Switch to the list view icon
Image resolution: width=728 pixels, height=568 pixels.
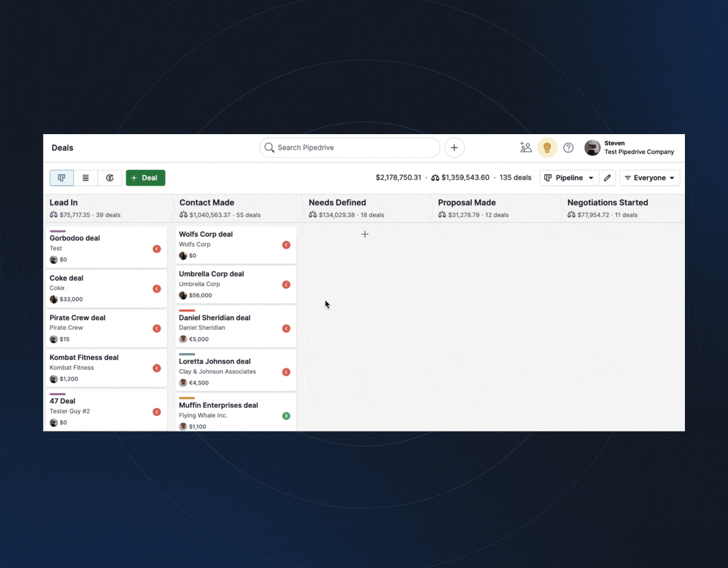pos(86,177)
